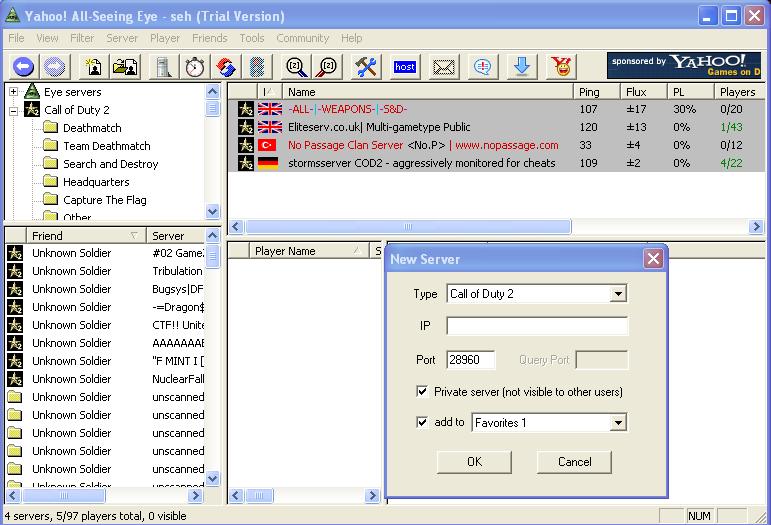771x525 pixels.
Task: Click the Players column header
Action: (740, 91)
